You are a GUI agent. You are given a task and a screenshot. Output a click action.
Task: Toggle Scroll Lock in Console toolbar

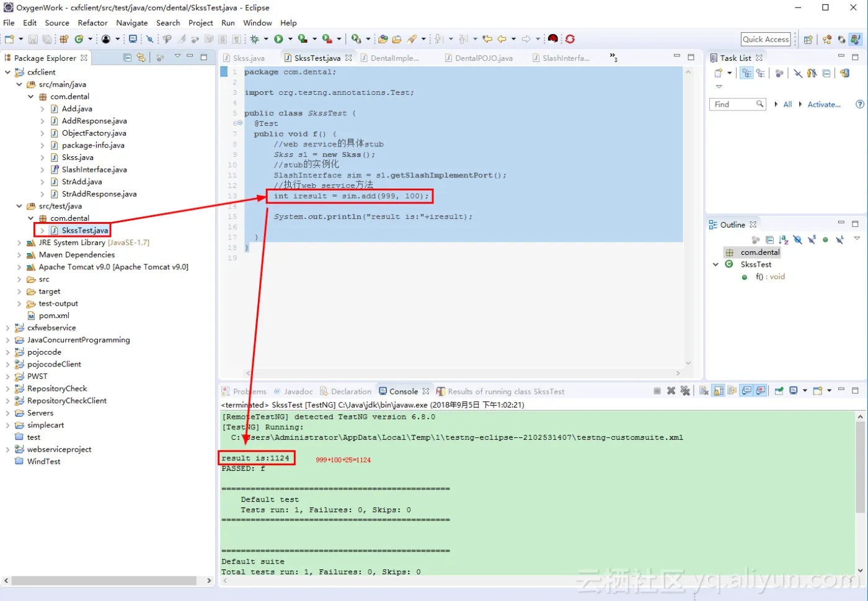click(718, 391)
